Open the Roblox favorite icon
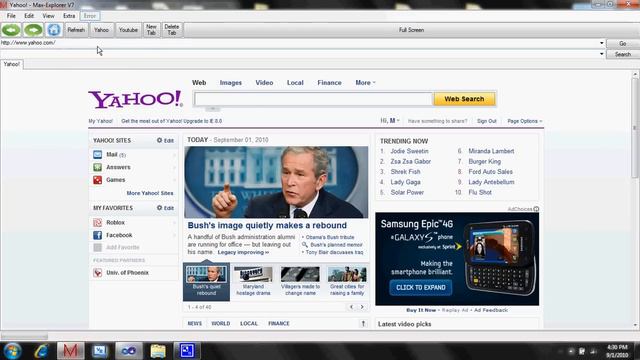Screen dimensions: 640x360 pos(98,222)
